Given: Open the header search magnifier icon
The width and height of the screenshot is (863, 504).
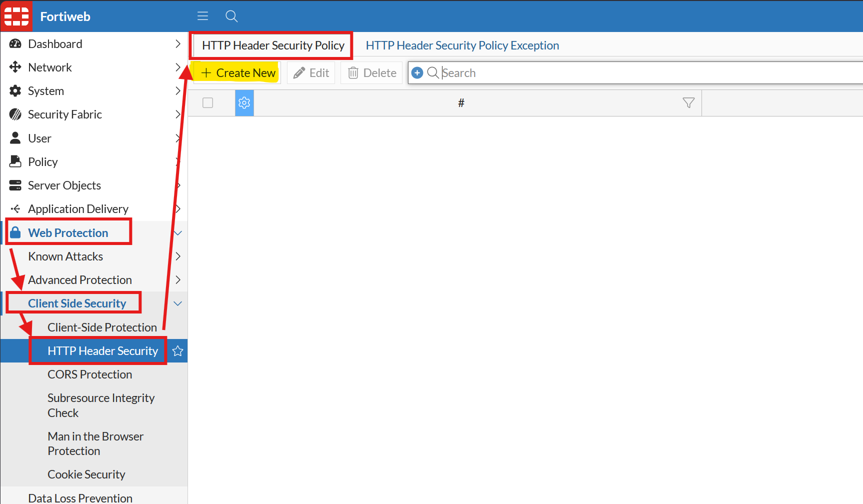Looking at the screenshot, I should pyautogui.click(x=231, y=16).
